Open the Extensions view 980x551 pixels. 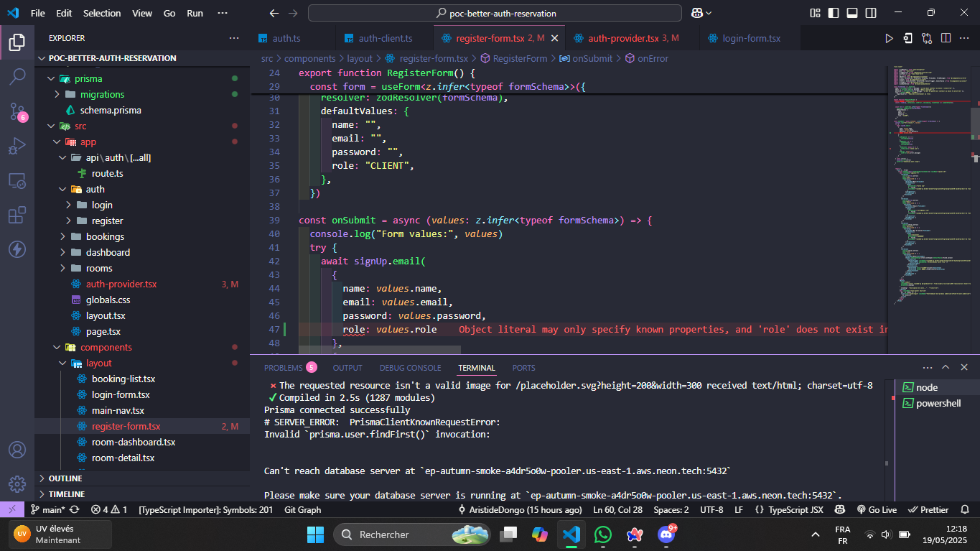pos(17,215)
